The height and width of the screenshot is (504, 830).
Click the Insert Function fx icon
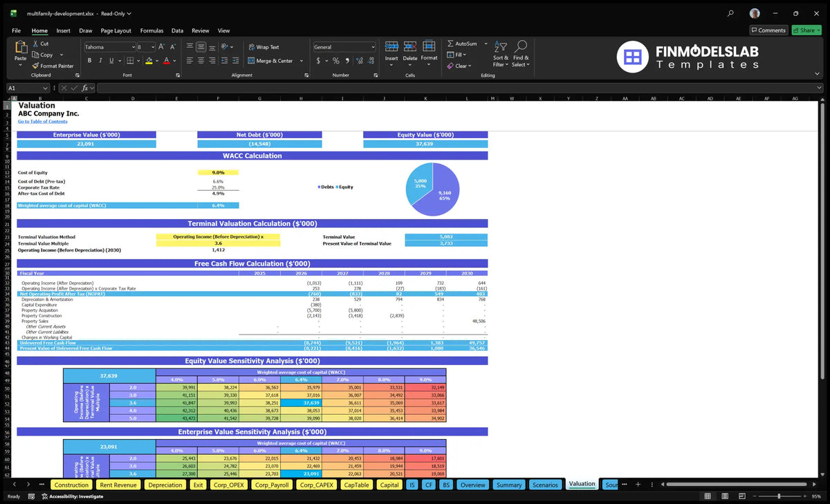pos(86,88)
